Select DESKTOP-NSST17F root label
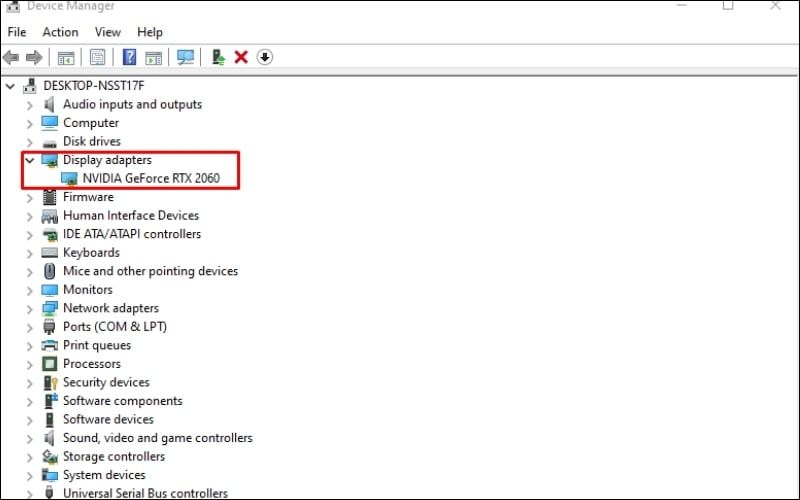 (x=94, y=86)
